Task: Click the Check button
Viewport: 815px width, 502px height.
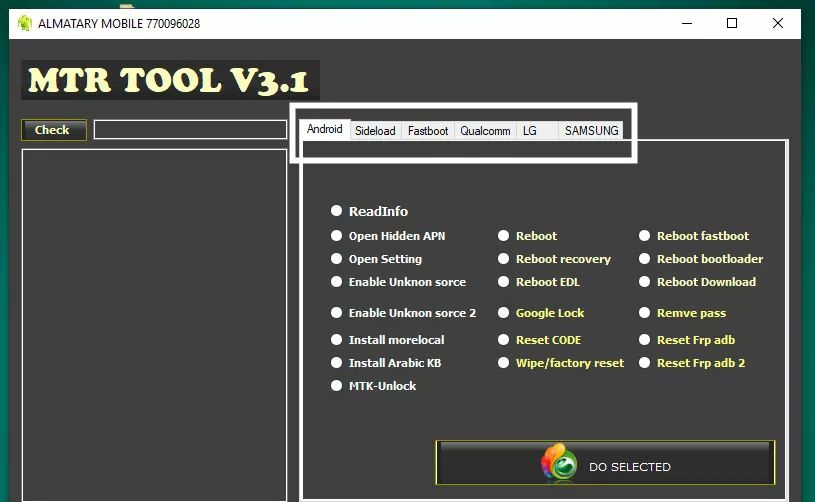Action: pyautogui.click(x=54, y=130)
